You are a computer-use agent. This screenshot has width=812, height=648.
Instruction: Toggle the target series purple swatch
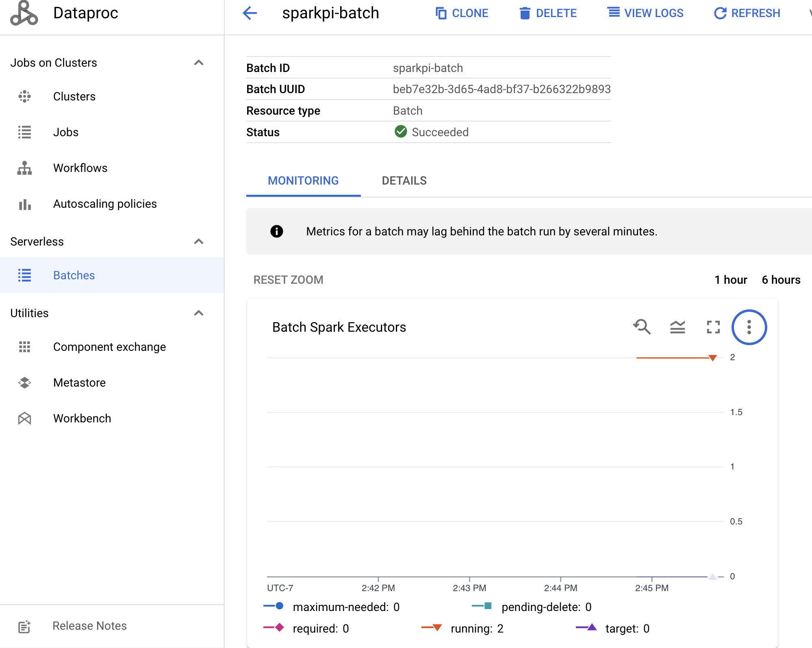(586, 628)
